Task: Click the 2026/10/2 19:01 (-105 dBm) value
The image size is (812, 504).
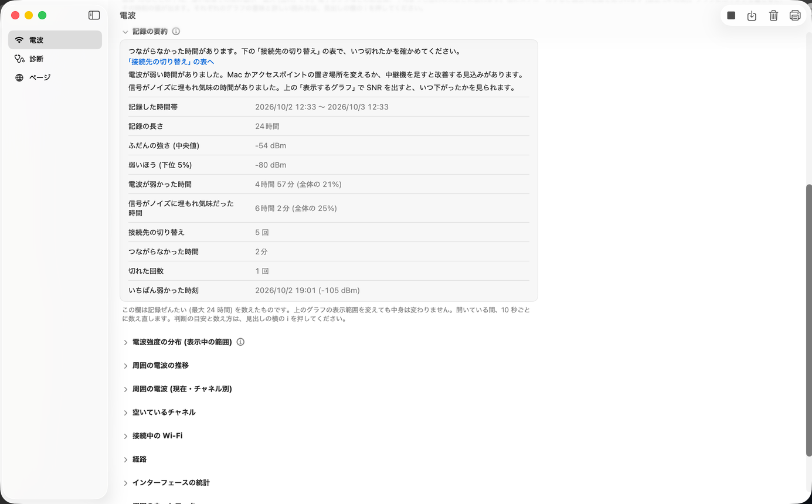Action: [x=308, y=291]
